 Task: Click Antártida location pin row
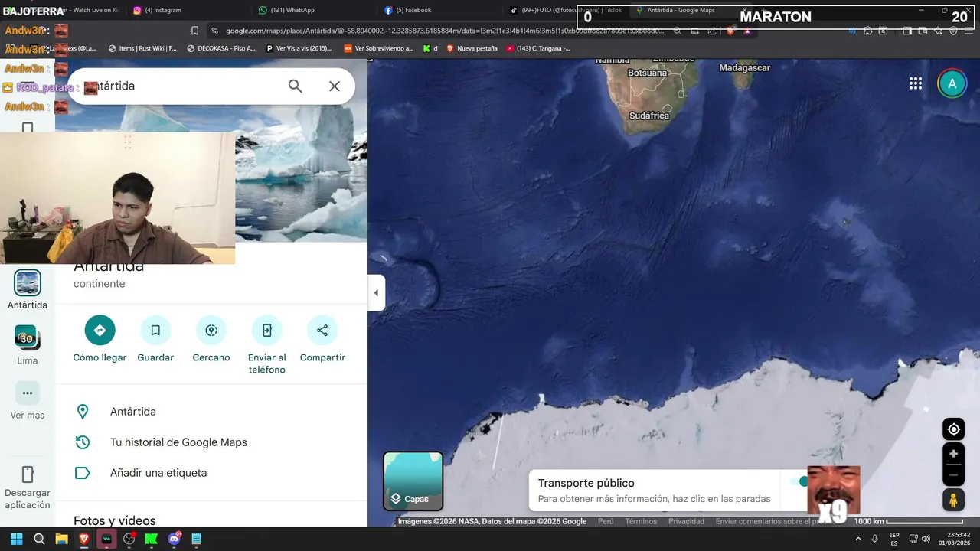click(211, 412)
